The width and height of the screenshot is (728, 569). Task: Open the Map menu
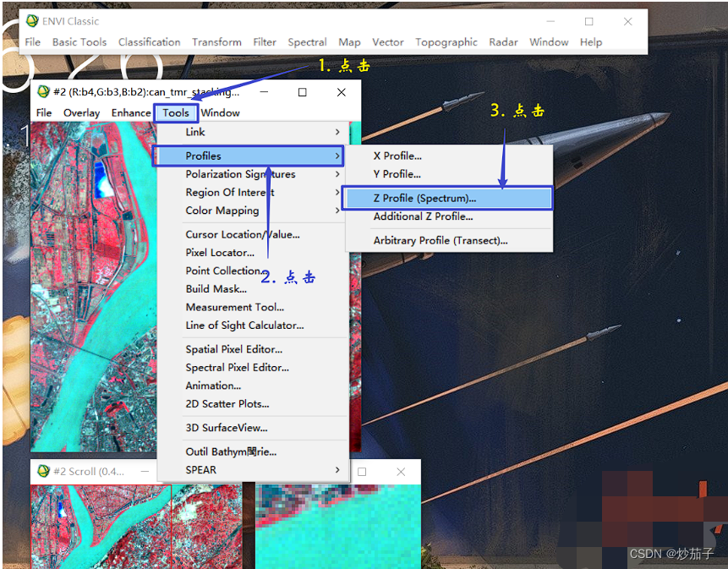(349, 42)
